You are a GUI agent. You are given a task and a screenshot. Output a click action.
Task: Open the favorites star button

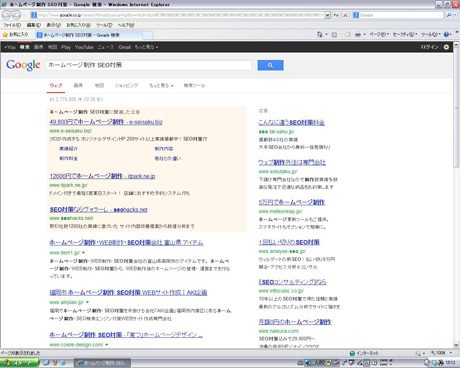point(15,35)
